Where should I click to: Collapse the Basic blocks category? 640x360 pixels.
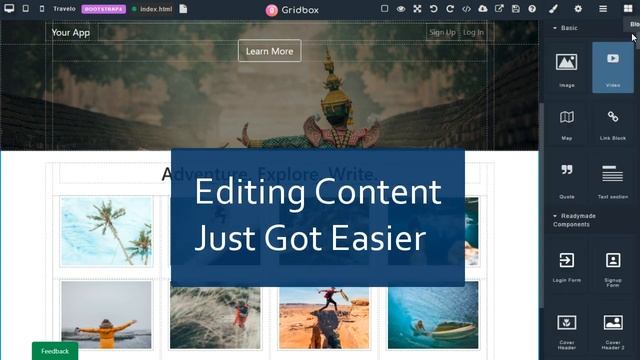pyautogui.click(x=565, y=28)
